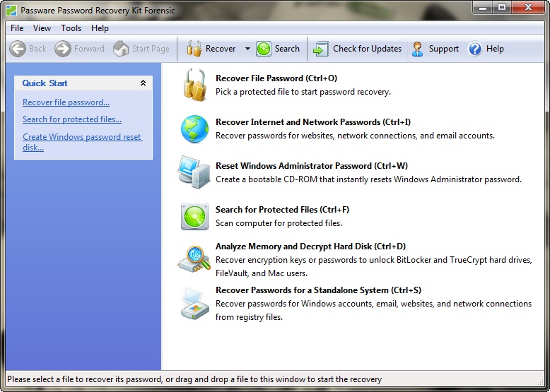Click the padlocks icon for Recover File Password

(194, 85)
